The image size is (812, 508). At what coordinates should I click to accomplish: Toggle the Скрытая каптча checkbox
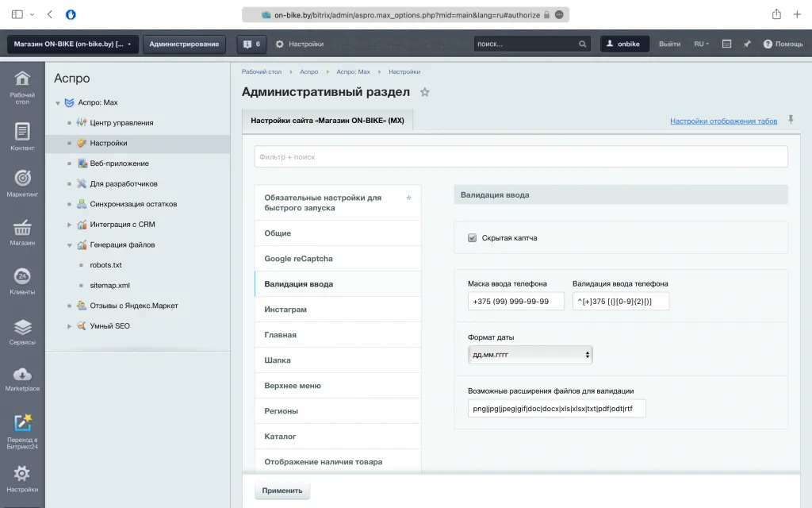[x=473, y=237]
